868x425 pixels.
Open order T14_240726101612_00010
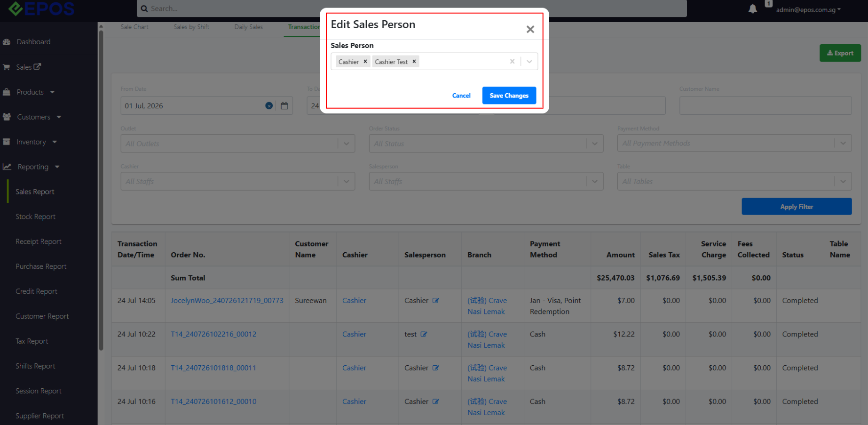click(x=213, y=401)
